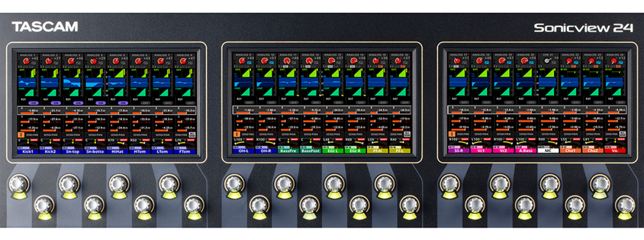Click the ALL SEND button on left screen
Viewport: 644px width, 240px height.
point(191,134)
